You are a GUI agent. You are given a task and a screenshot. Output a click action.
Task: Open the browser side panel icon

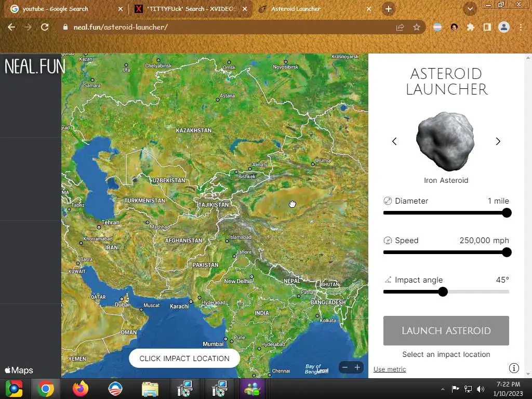[x=487, y=27]
